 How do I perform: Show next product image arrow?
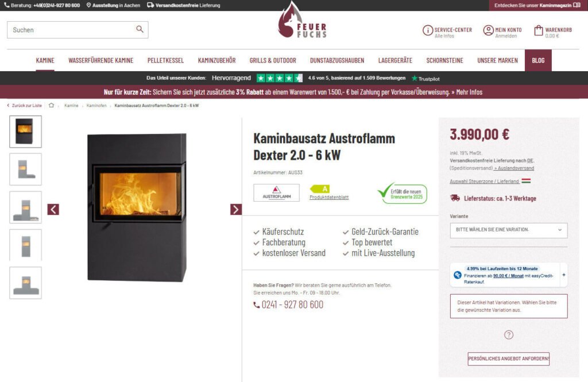[236, 210]
